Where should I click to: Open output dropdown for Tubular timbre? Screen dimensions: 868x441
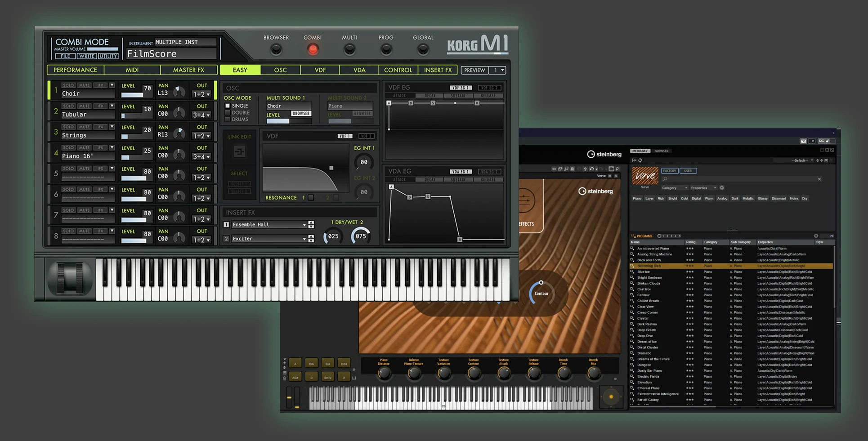pyautogui.click(x=201, y=115)
